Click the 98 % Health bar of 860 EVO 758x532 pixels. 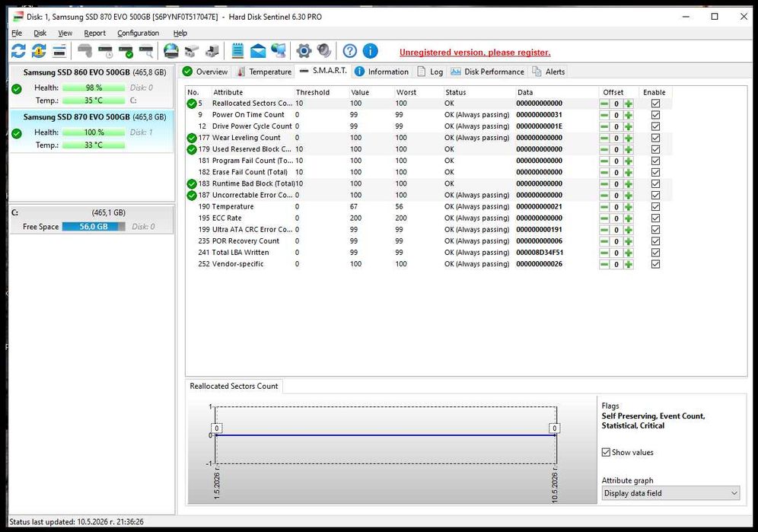[94, 88]
